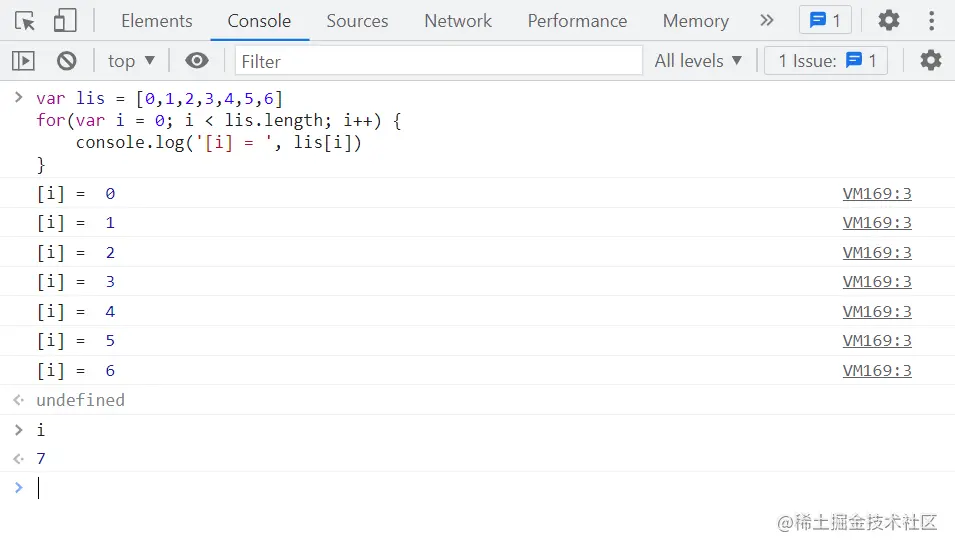Open the messages badge showing 1
Viewport: 955px width, 550px height.
tap(825, 20)
